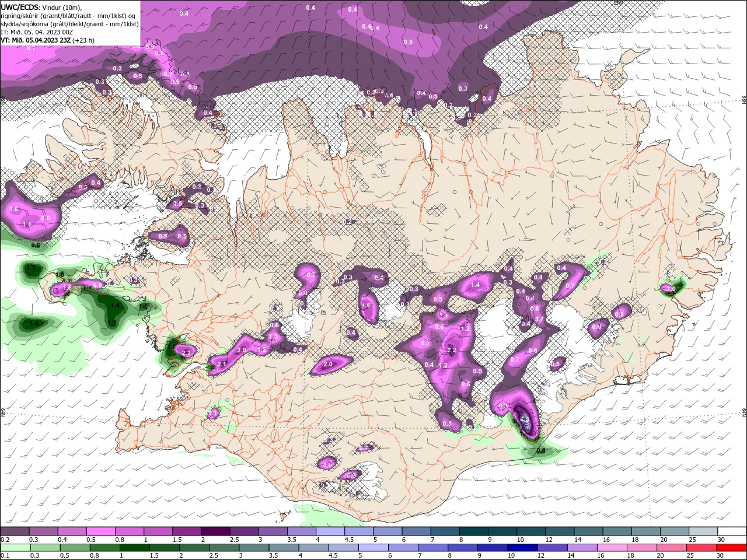Click the '0.1' label under lower scale
Image resolution: width=747 pixels, height=560 pixels.
pos(5,556)
